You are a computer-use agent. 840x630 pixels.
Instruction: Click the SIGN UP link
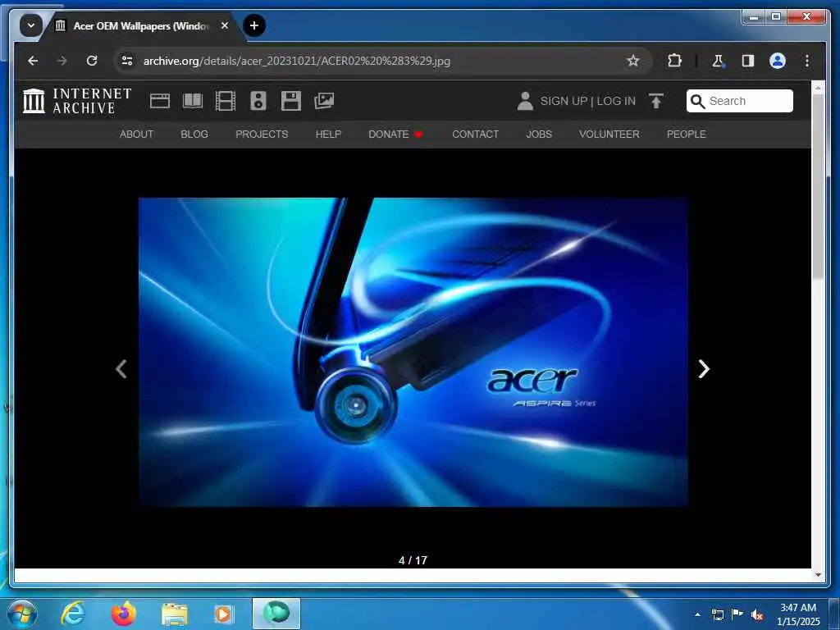pos(564,101)
